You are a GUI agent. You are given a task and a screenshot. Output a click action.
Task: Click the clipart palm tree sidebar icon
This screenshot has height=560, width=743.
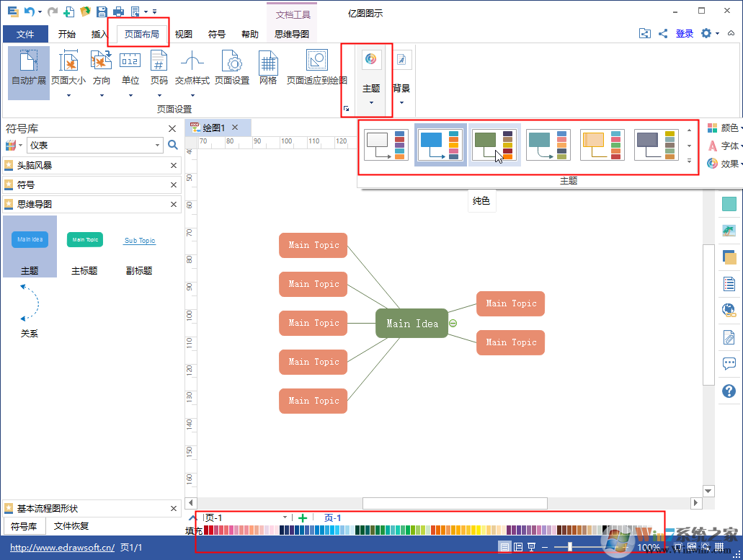click(x=729, y=229)
